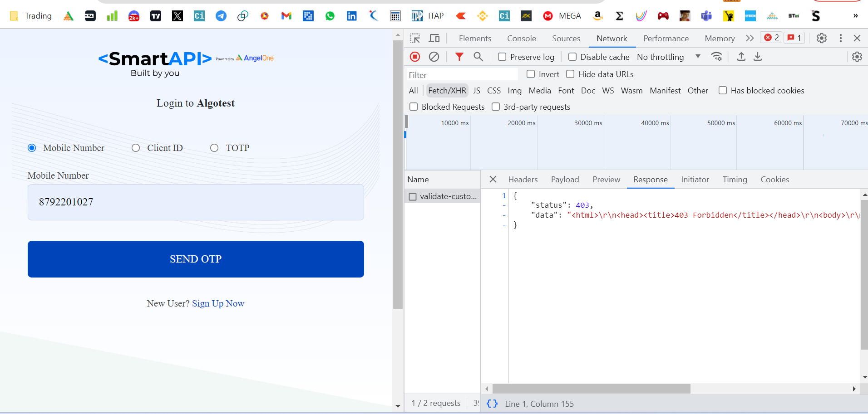
Task: Open the X (Twitter) bookmark
Action: pyautogui.click(x=178, y=16)
